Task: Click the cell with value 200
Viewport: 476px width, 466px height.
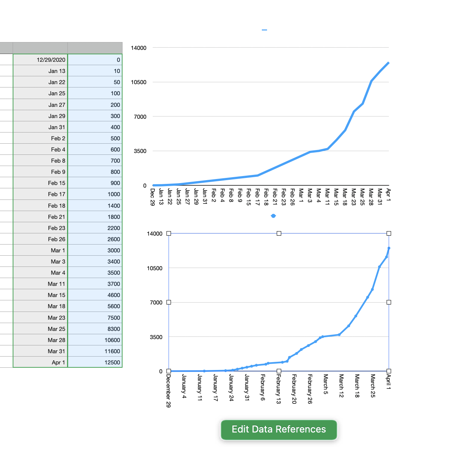Action: (x=95, y=105)
